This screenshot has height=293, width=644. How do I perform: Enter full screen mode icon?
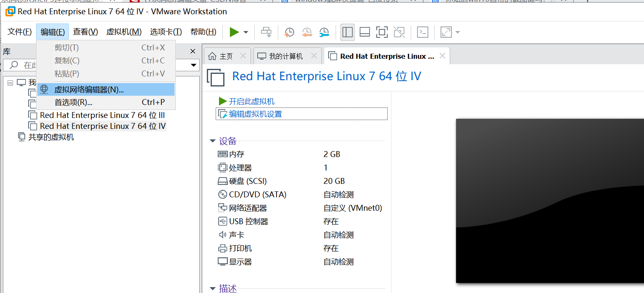[x=382, y=32]
